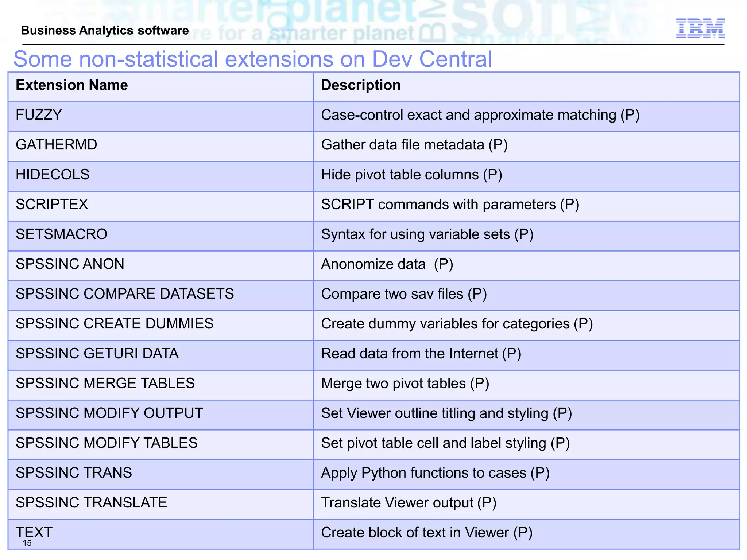Select 'SCRIPT commands with parameters (P)'
This screenshot has width=747, height=560.
click(x=450, y=205)
